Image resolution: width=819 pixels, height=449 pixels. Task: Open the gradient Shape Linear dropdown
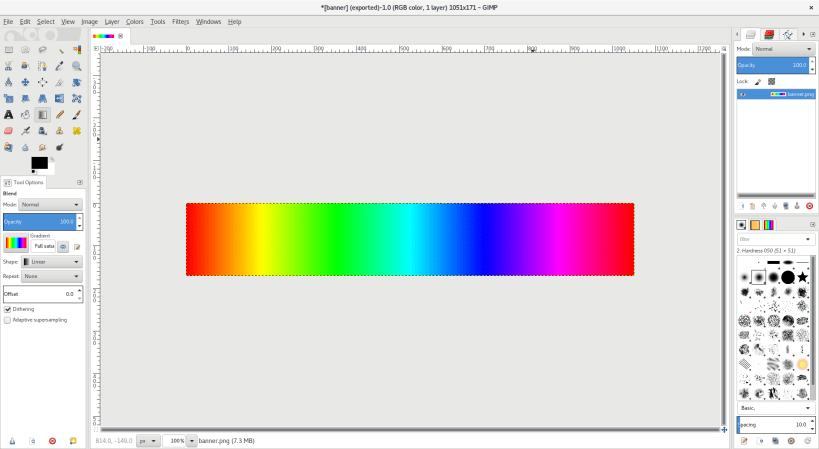point(51,262)
